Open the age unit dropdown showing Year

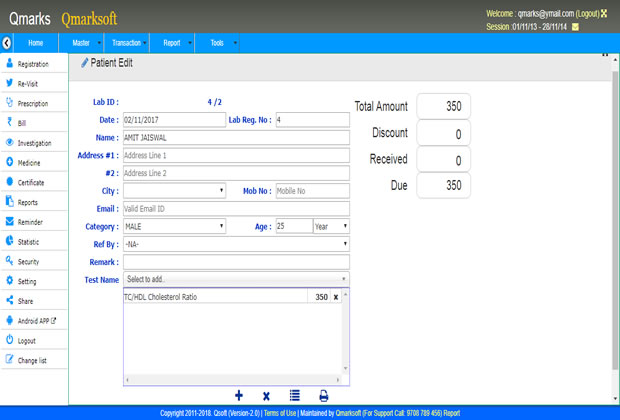tap(331, 226)
